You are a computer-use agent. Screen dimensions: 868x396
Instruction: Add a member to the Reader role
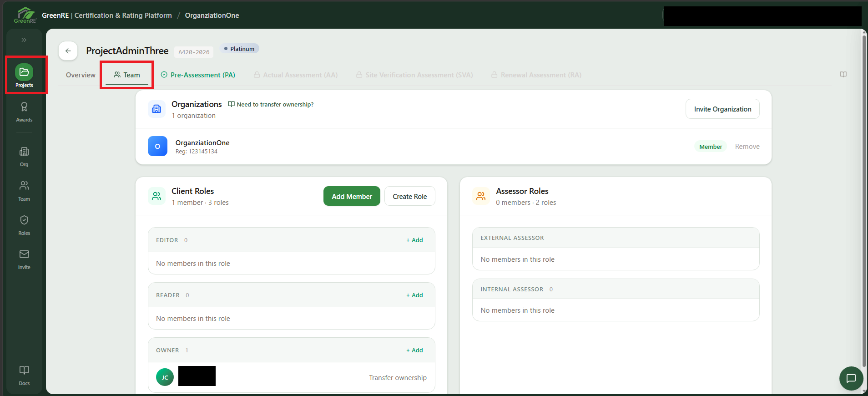(414, 295)
